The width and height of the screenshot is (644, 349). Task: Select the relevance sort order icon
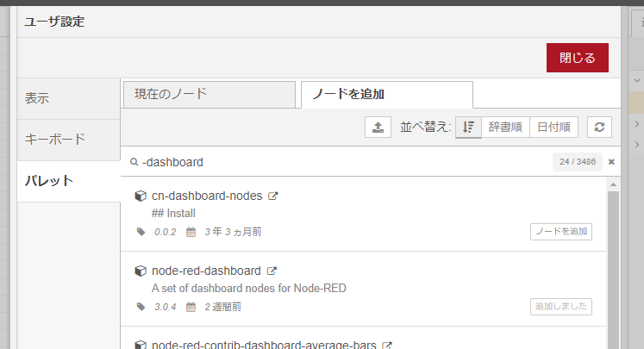468,127
